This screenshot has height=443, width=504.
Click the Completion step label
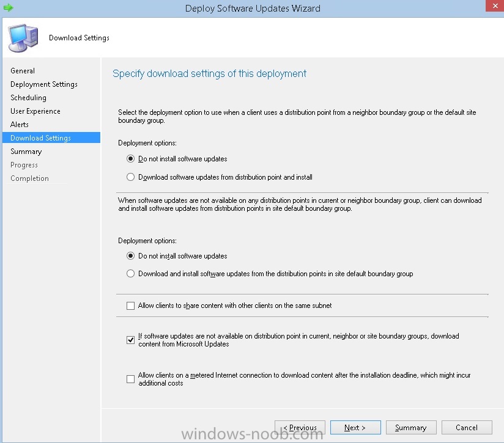tap(29, 178)
